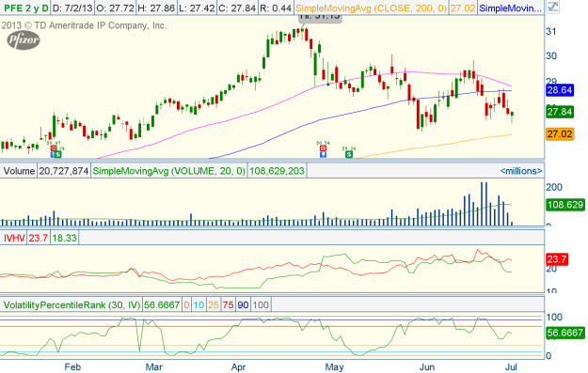Click the red earnings marker before February
The height and width of the screenshot is (373, 588).
point(54,148)
